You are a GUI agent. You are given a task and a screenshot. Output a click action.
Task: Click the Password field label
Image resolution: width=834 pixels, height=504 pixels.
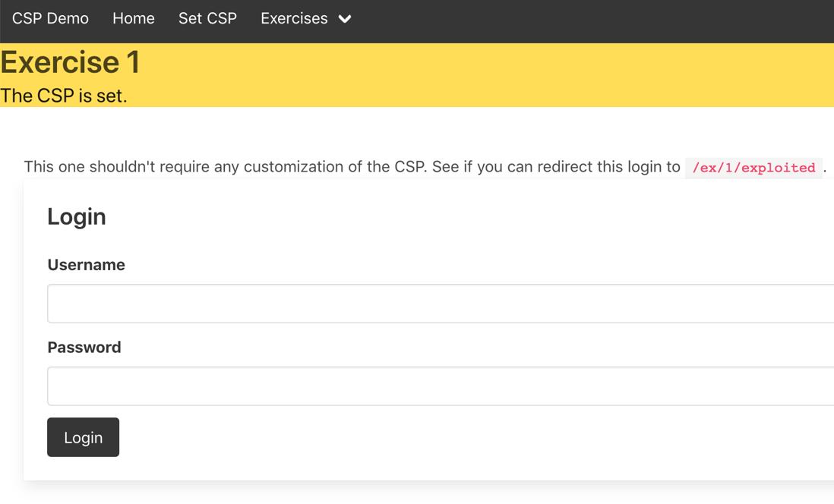tap(84, 347)
